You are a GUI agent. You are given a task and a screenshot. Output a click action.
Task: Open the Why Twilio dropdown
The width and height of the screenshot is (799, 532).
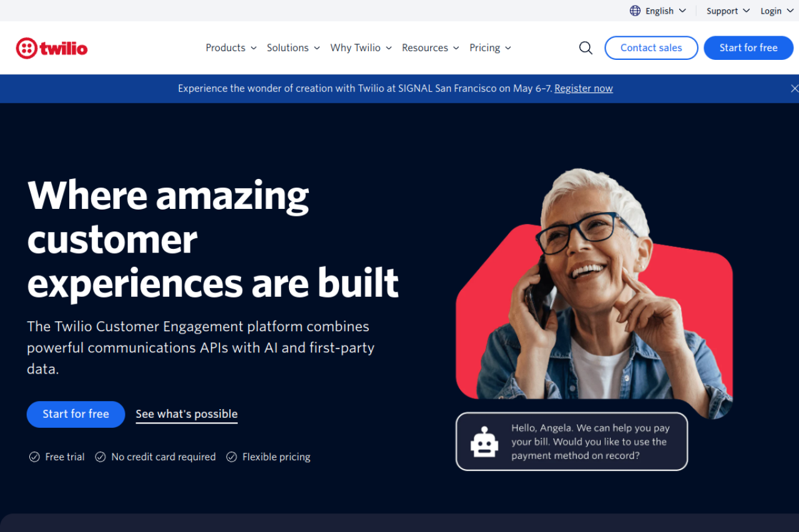[x=361, y=48]
